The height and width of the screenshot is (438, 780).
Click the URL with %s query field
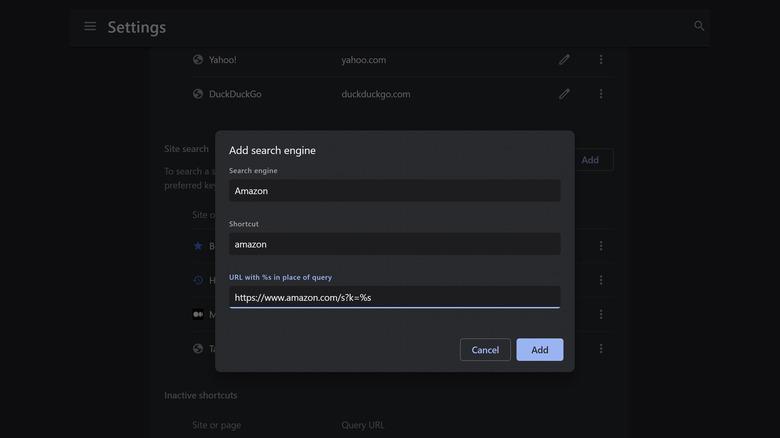(x=394, y=297)
